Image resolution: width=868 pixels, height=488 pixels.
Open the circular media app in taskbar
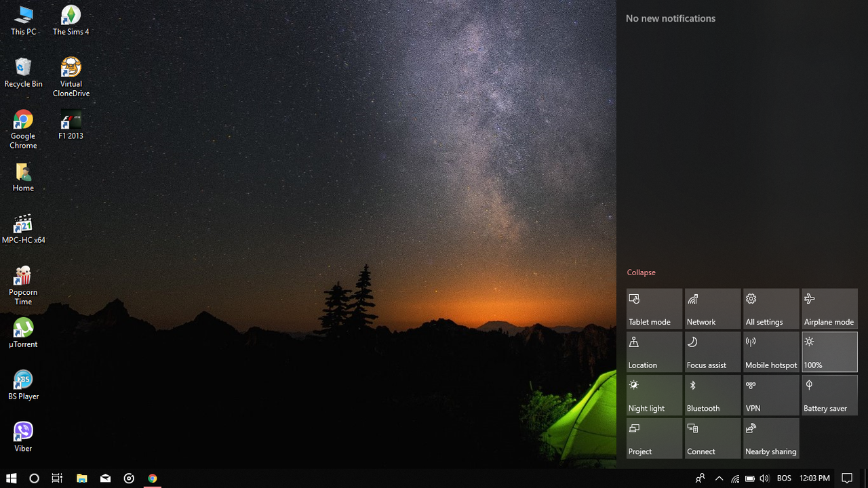click(x=129, y=479)
